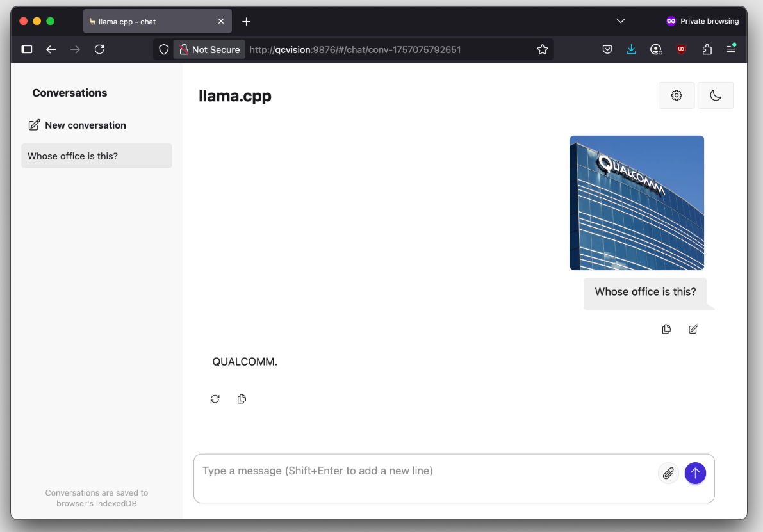Copy the assistant's QUALCOMM response
Image resolution: width=763 pixels, height=532 pixels.
tap(242, 399)
